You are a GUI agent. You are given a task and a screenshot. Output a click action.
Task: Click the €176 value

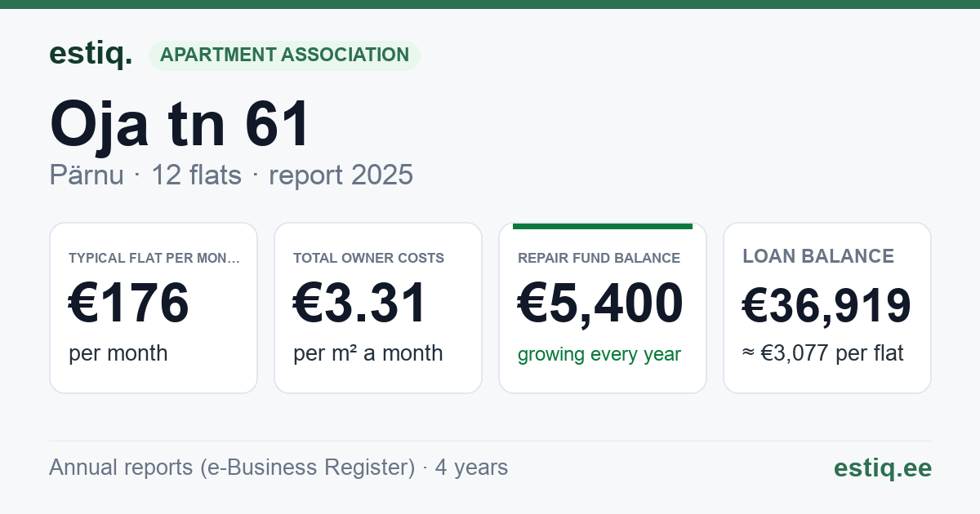(129, 304)
